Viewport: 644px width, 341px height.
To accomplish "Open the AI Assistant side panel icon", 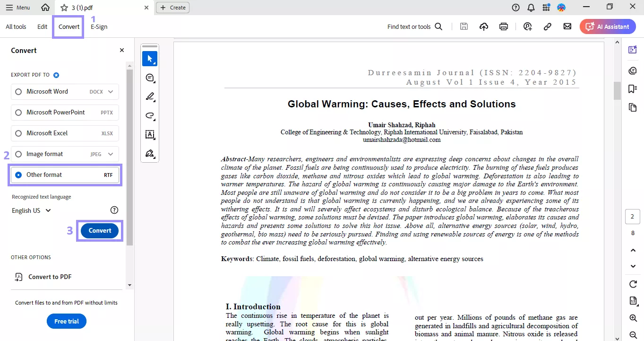I will 633,50.
